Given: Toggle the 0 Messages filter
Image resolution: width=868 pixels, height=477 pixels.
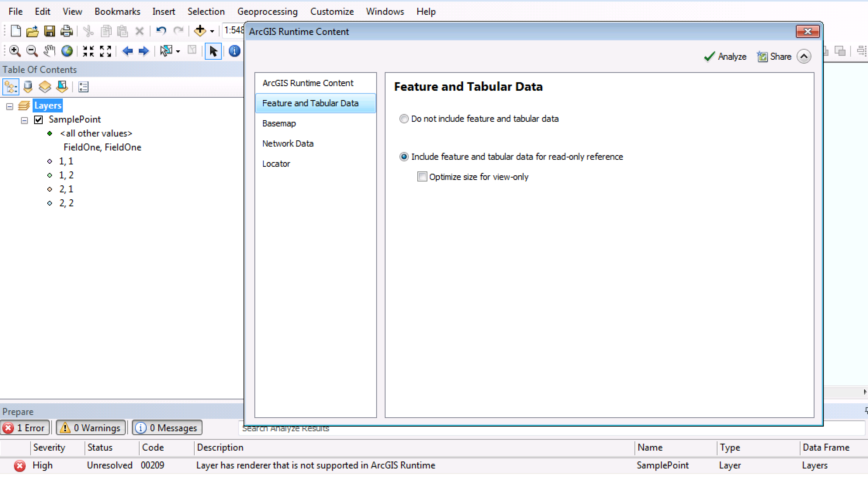Looking at the screenshot, I should coord(167,428).
